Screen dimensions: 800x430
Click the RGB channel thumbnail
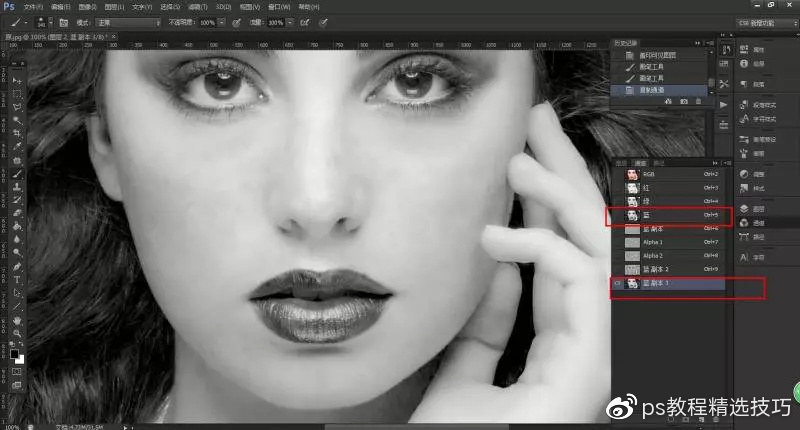point(631,174)
